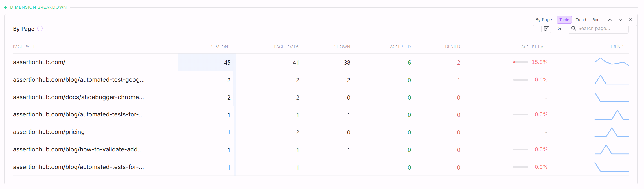Open the assertionhub.com/pricing page row

(321, 132)
